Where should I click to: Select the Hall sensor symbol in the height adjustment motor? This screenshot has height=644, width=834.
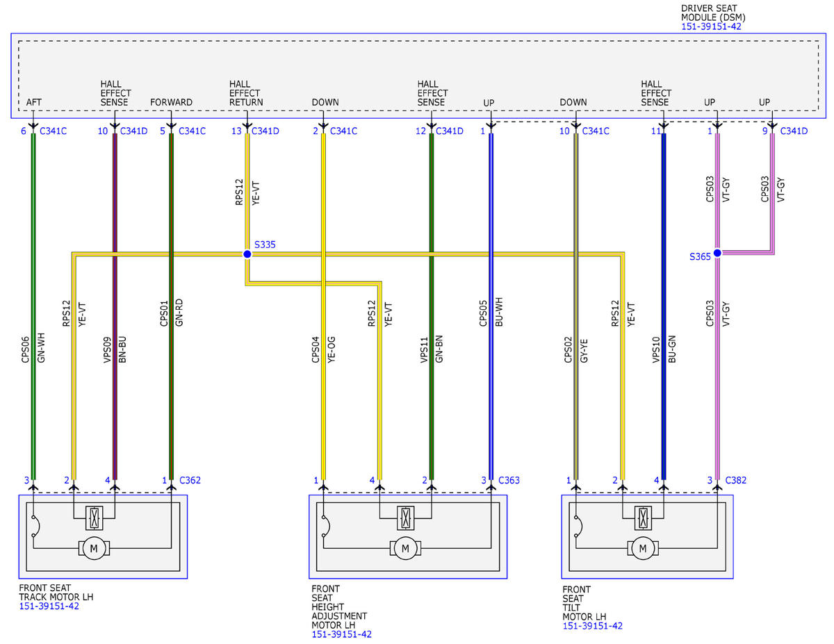click(x=404, y=517)
